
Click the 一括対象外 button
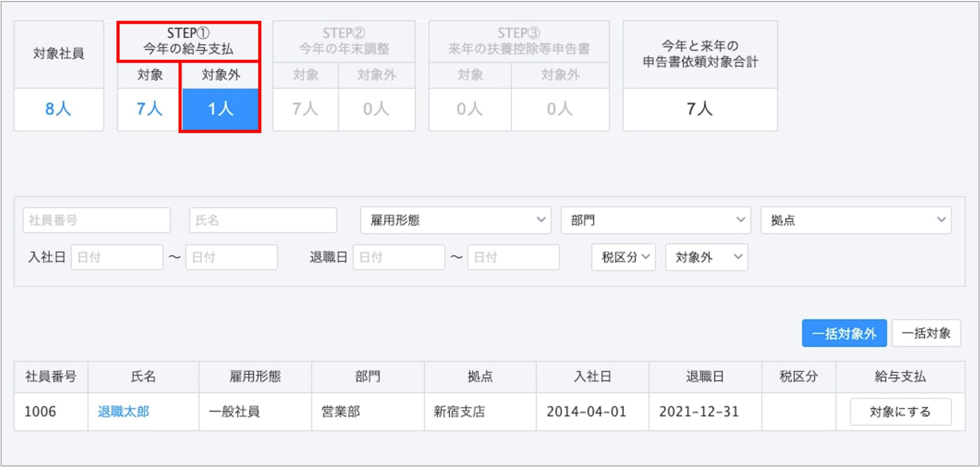coord(844,333)
